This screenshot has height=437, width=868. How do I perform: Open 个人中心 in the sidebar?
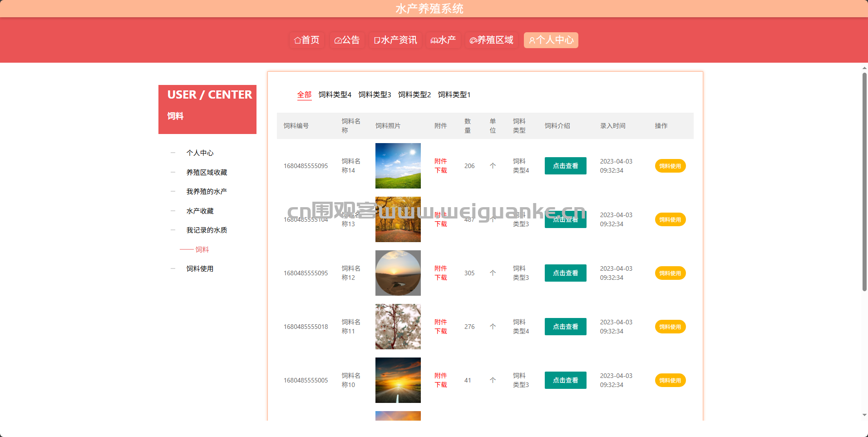coord(200,153)
